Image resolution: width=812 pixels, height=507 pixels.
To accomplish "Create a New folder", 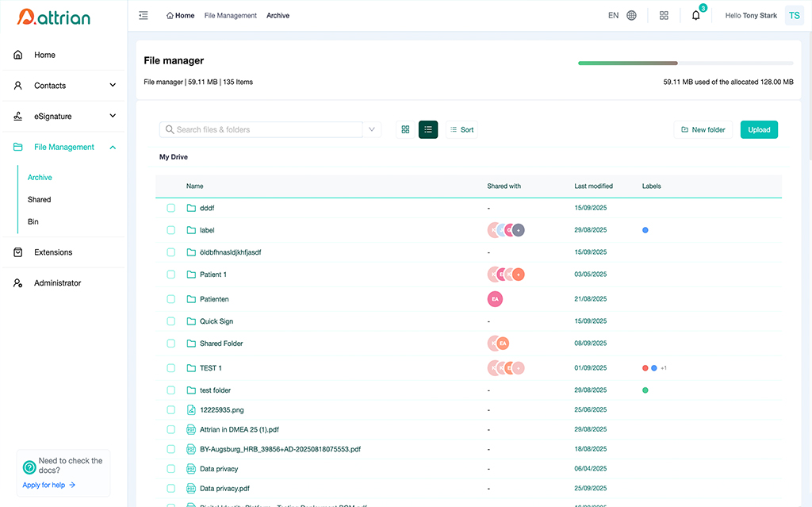I will click(x=703, y=129).
